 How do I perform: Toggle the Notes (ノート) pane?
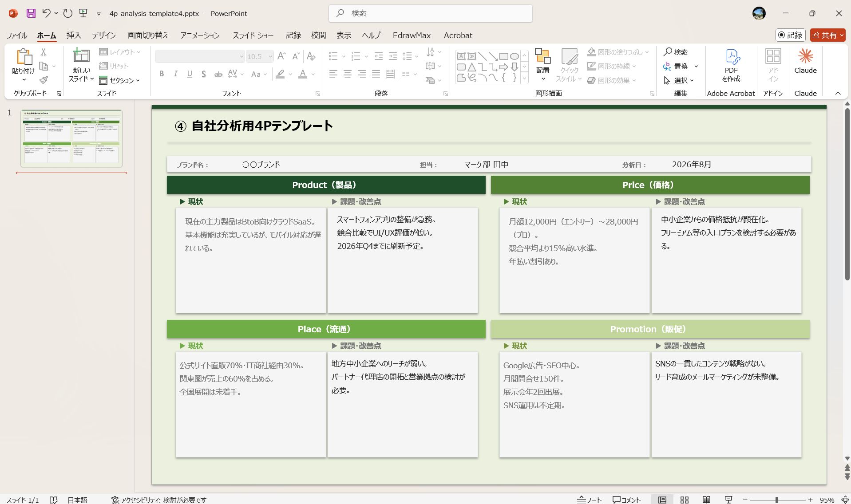tap(589, 500)
